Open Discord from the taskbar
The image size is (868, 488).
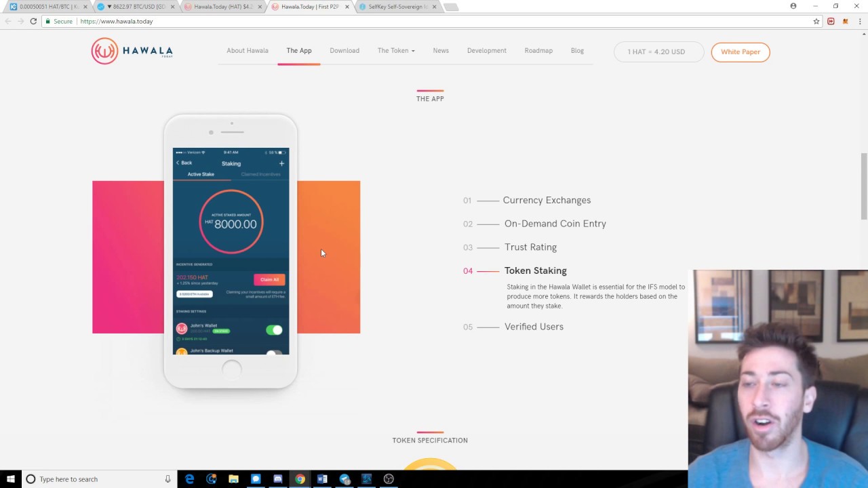point(277,479)
